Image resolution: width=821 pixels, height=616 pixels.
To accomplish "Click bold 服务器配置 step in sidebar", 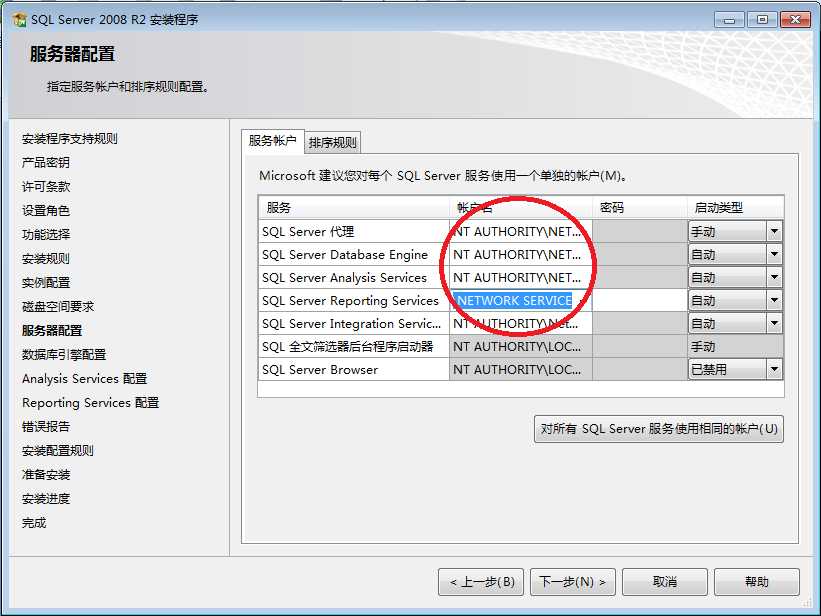I will click(x=52, y=331).
